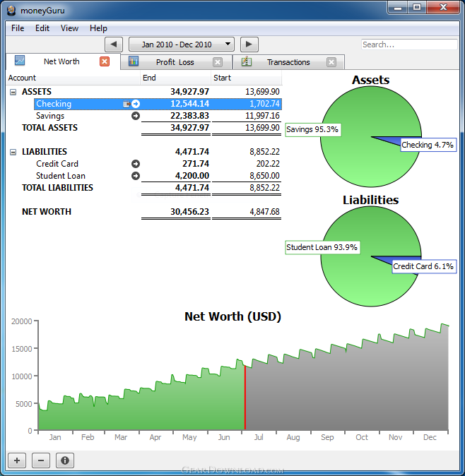Viewport: 465px width, 476px height.
Task: Go to the previous date range
Action: coord(114,44)
